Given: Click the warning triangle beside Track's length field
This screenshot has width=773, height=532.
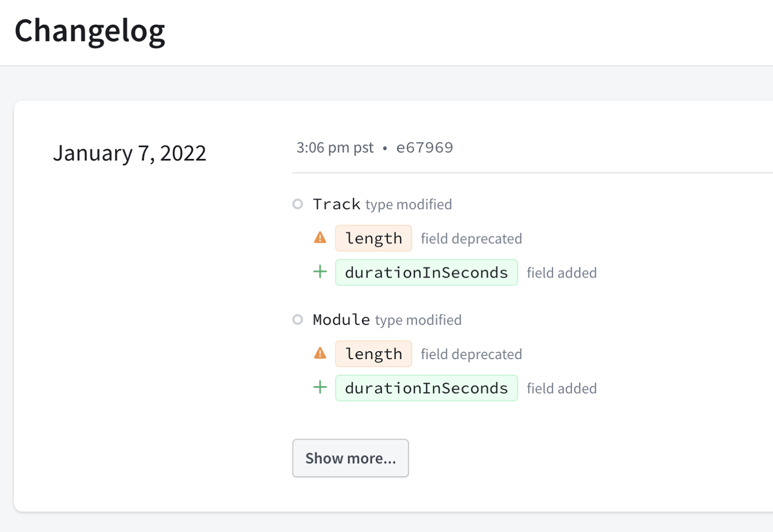Looking at the screenshot, I should pos(320,237).
